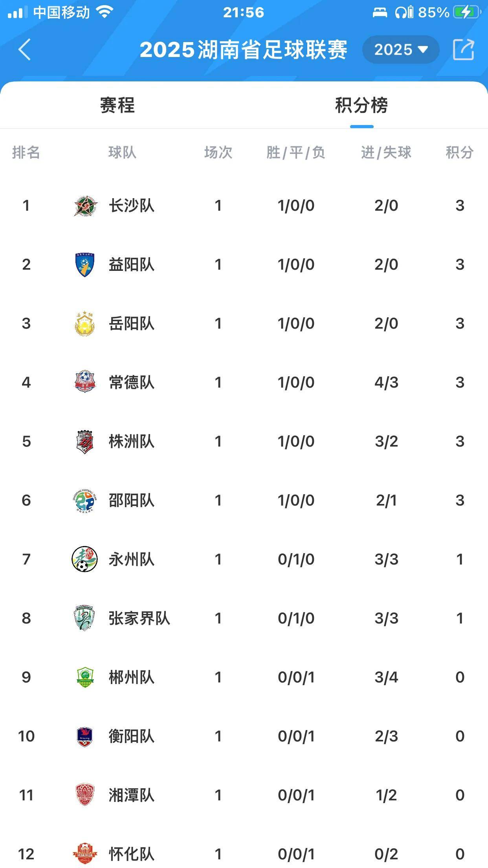Tap the 积分 column header
This screenshot has height=868, width=488.
point(459,153)
